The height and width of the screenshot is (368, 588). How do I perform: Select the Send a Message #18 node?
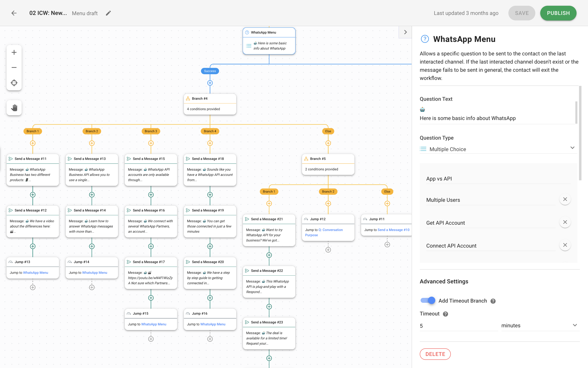coord(210,170)
